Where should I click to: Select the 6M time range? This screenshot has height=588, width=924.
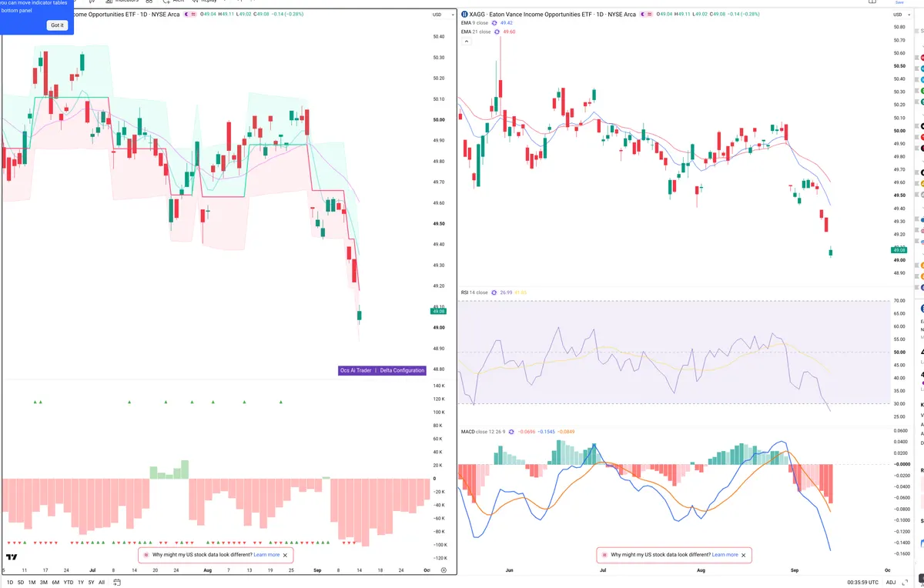[55, 583]
